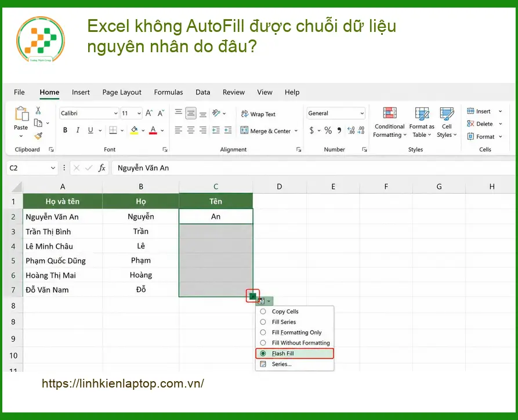Align text right
Screen dimensions: 518x420
coord(203,130)
